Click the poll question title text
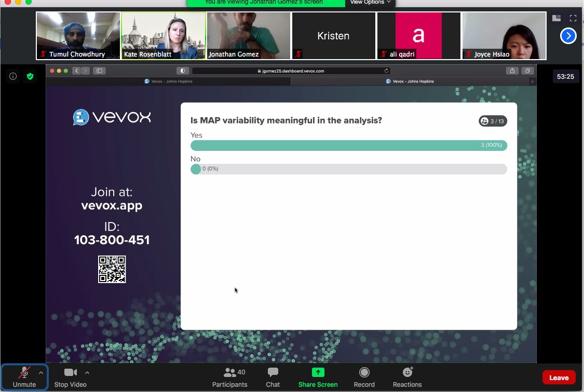584x392 pixels. 286,120
